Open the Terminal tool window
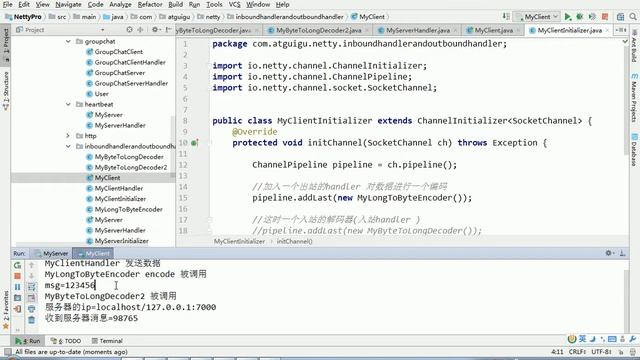The height and width of the screenshot is (360, 640). pyautogui.click(x=107, y=341)
